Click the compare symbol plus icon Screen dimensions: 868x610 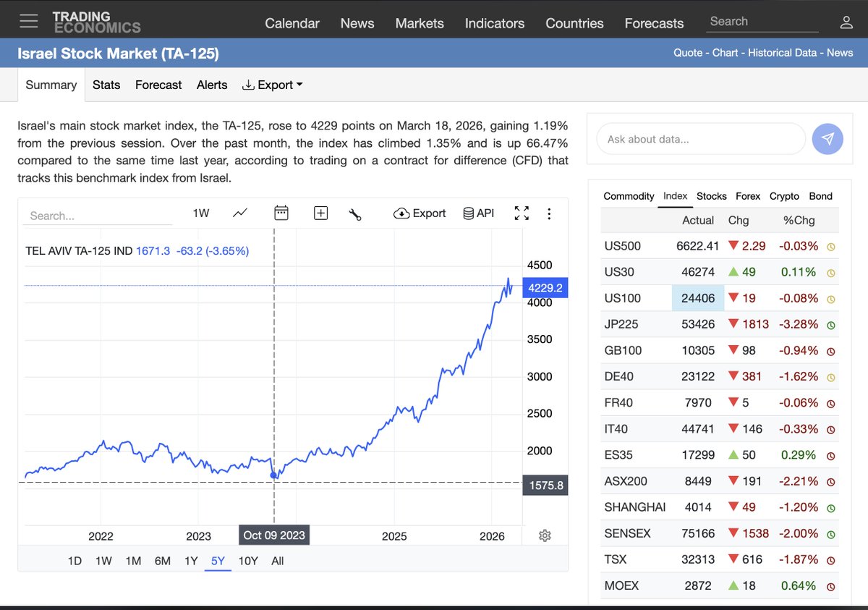pos(320,213)
